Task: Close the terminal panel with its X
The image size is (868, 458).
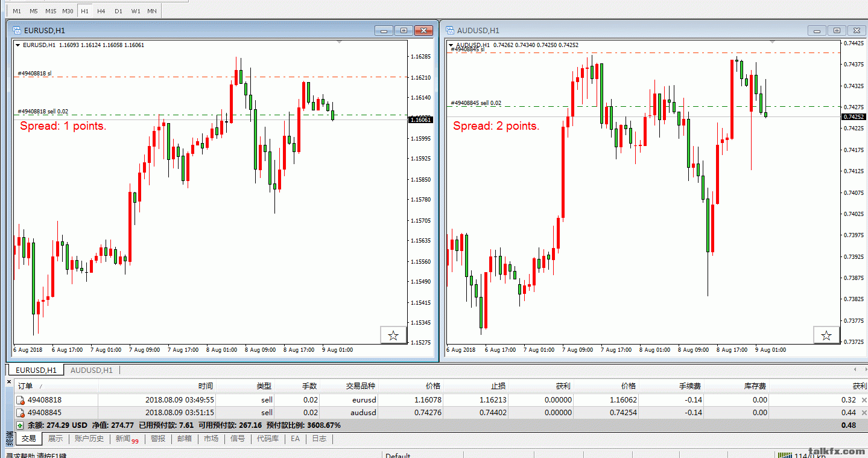Action: click(9, 381)
